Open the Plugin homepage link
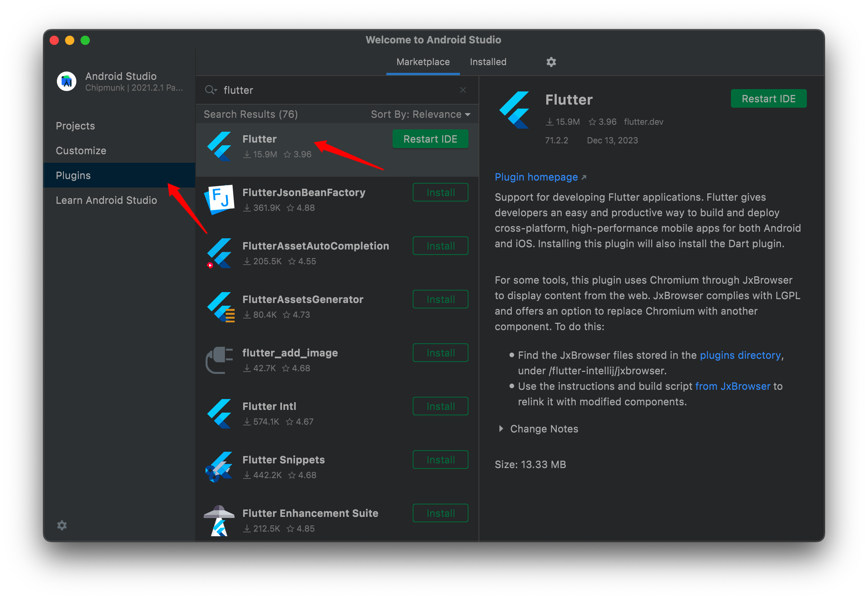Viewport: 868px width, 599px height. coord(540,177)
